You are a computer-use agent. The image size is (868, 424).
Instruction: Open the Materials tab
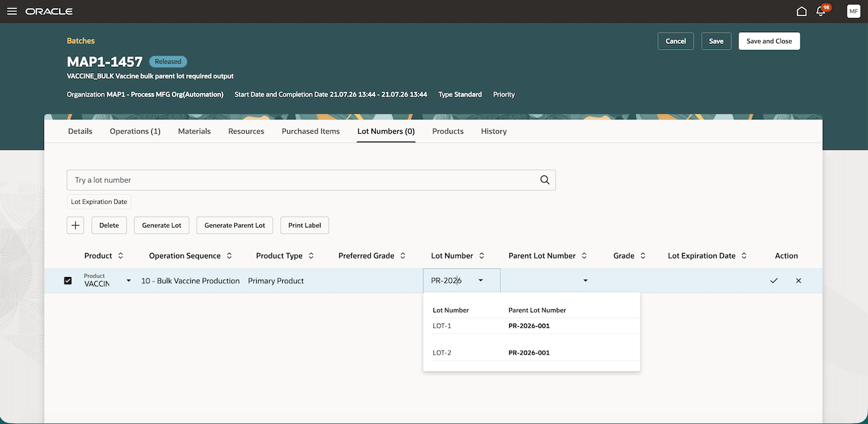tap(194, 131)
